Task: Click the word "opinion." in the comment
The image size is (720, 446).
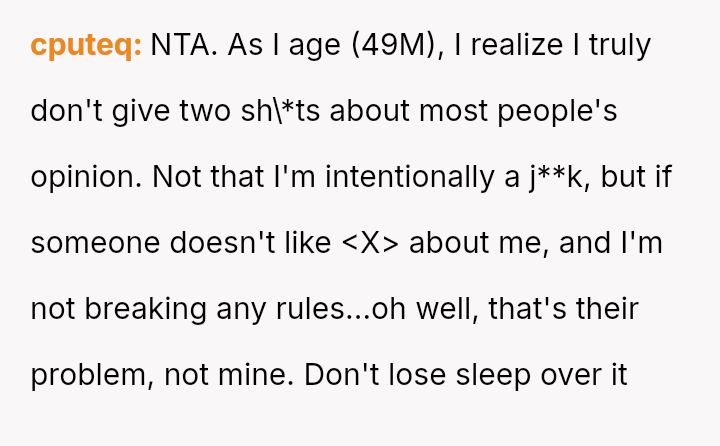Action: point(87,177)
